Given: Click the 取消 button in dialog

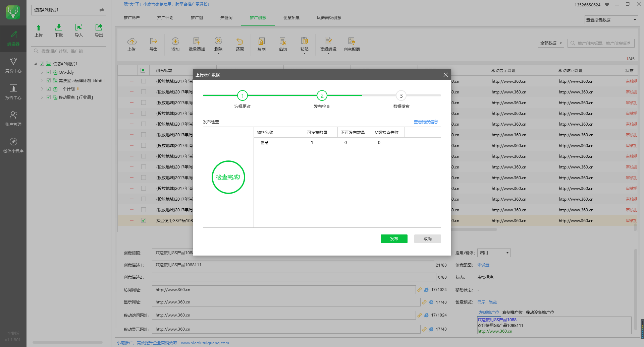Looking at the screenshot, I should coord(427,239).
